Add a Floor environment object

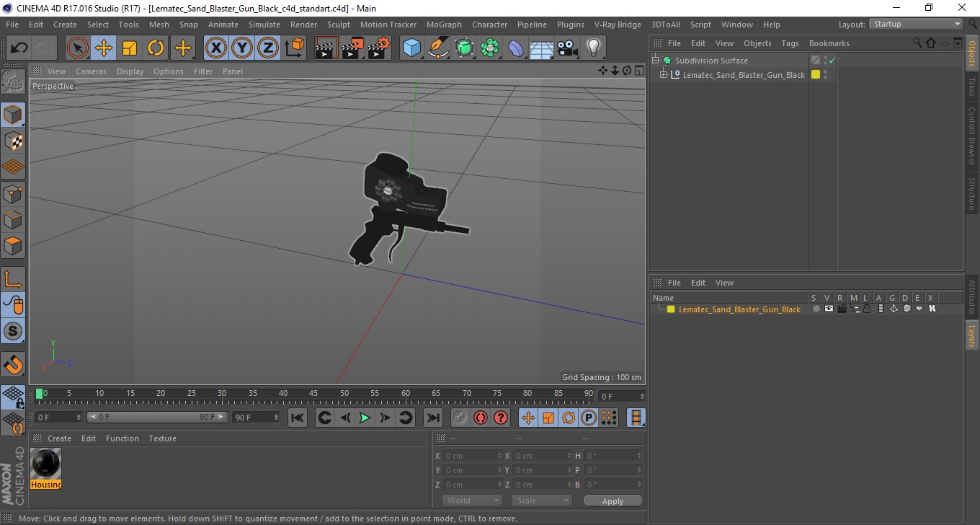[x=542, y=48]
